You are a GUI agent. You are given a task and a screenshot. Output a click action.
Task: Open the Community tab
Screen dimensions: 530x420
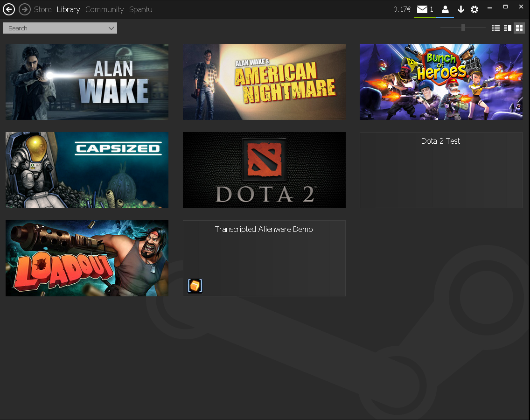105,9
